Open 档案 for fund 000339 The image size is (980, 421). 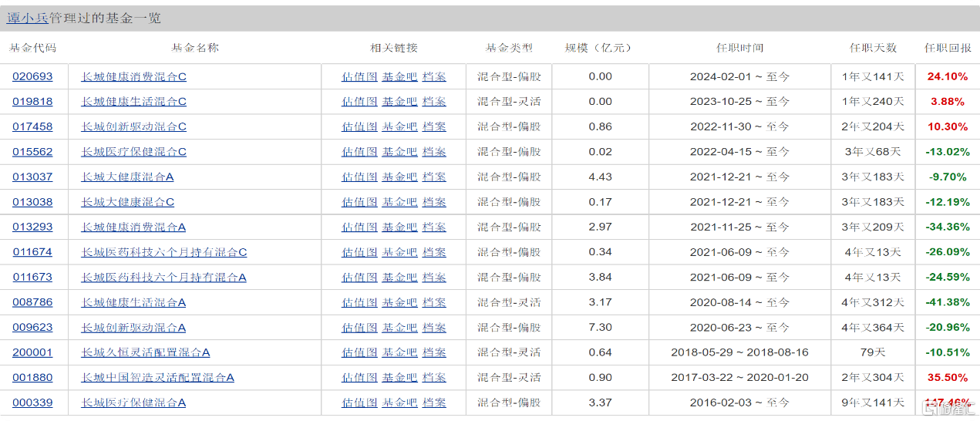(x=434, y=402)
